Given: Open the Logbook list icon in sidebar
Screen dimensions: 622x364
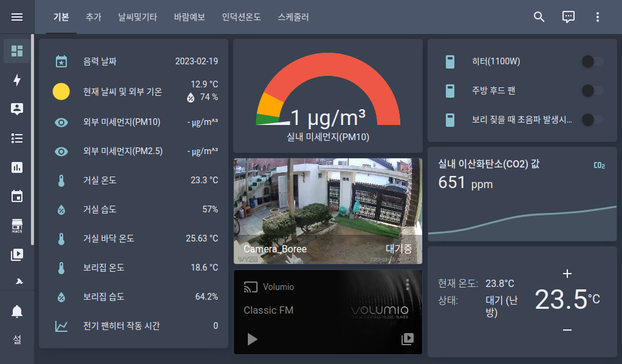Looking at the screenshot, I should 16,138.
